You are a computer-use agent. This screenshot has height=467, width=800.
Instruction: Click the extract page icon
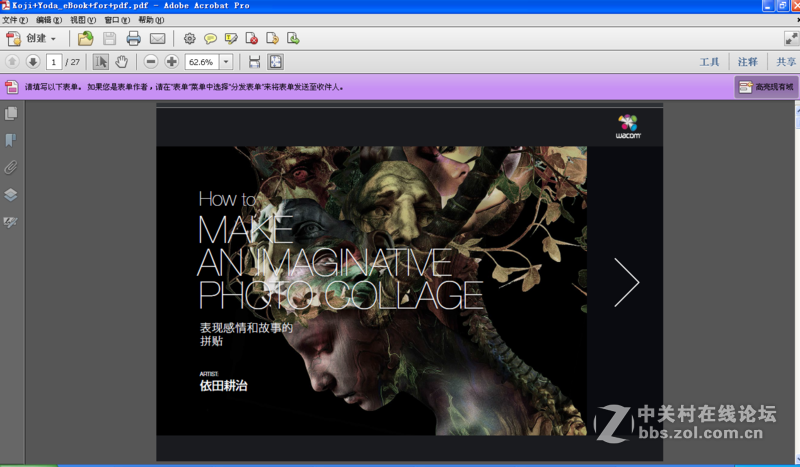pyautogui.click(x=293, y=38)
